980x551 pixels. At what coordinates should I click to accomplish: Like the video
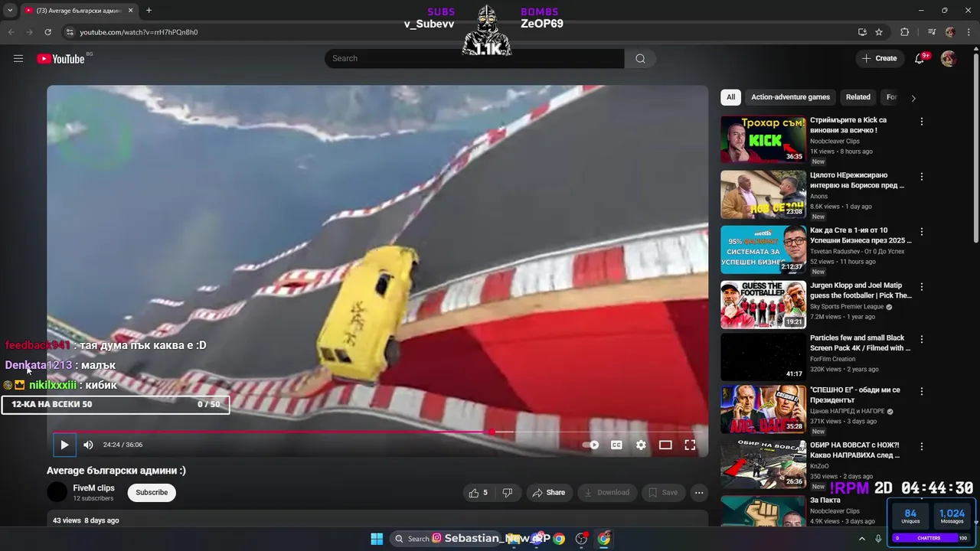click(478, 493)
